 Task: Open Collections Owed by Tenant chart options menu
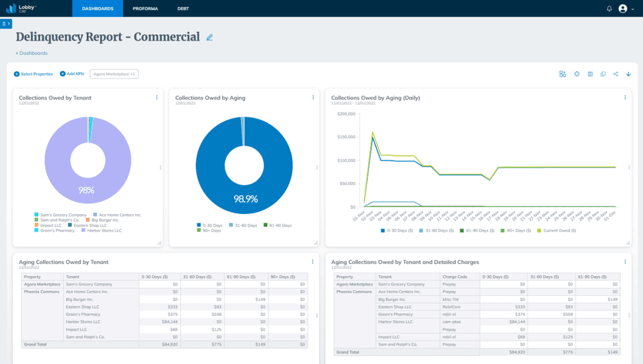click(x=157, y=97)
